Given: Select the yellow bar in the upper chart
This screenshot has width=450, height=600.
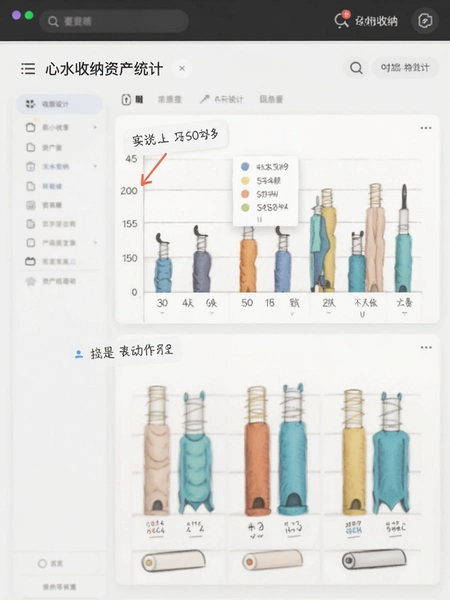Looking at the screenshot, I should click(328, 241).
